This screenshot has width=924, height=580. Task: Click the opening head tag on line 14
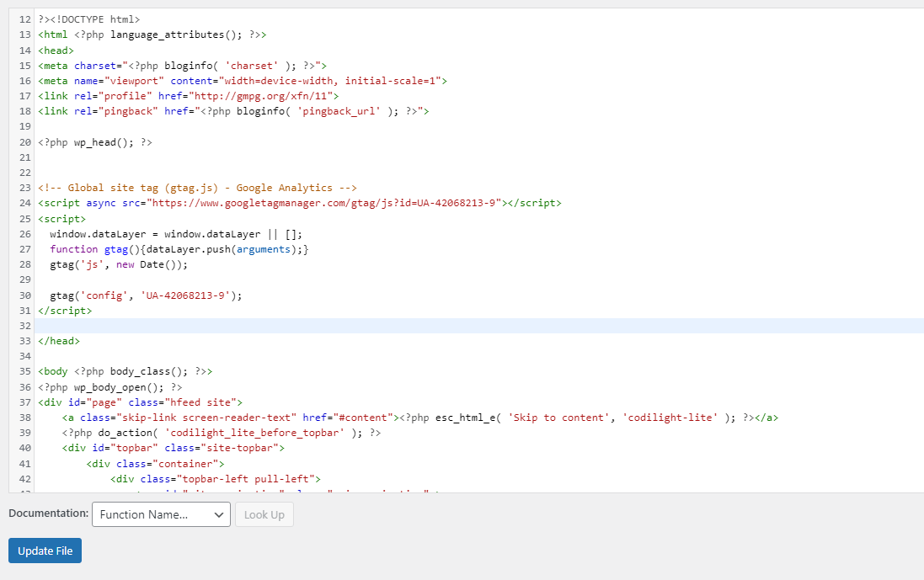56,51
